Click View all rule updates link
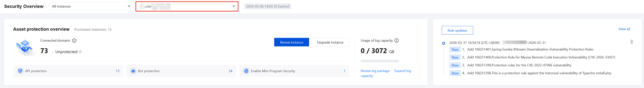This screenshot has width=644, height=88. tap(624, 29)
